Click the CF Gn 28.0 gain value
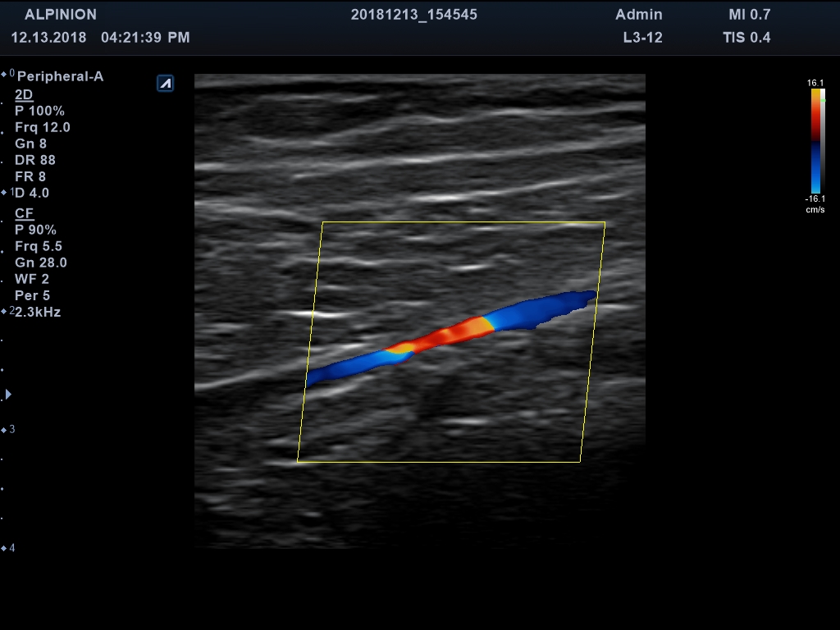 pyautogui.click(x=41, y=262)
